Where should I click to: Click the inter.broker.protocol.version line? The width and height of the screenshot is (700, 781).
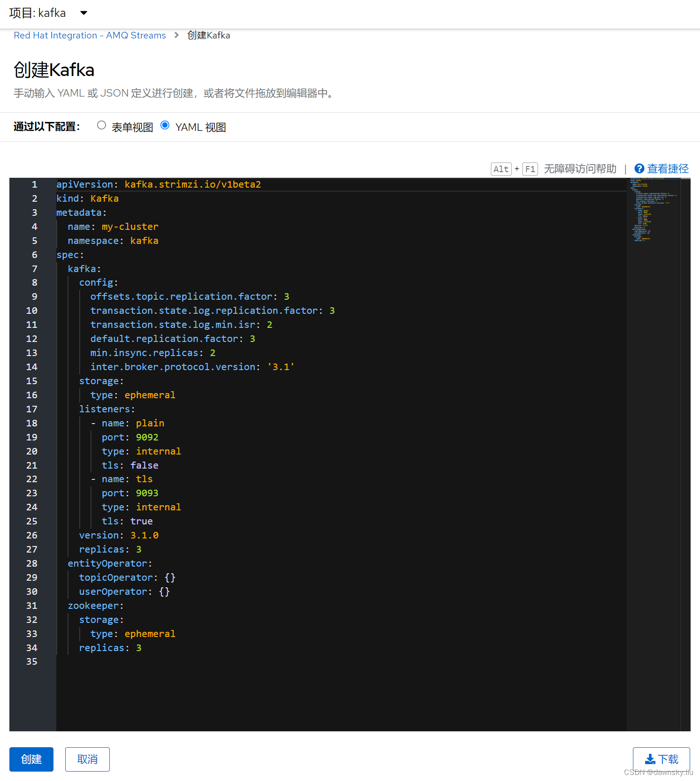tap(192, 367)
